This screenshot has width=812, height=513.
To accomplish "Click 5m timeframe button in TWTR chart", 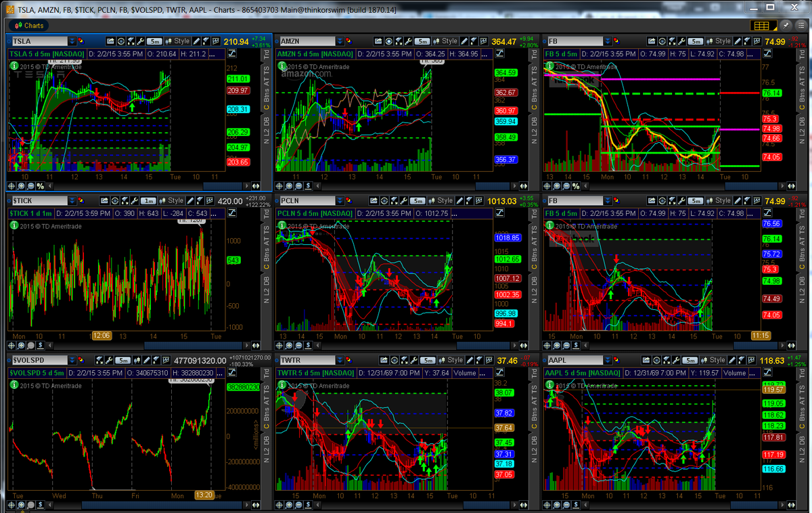I will point(428,361).
